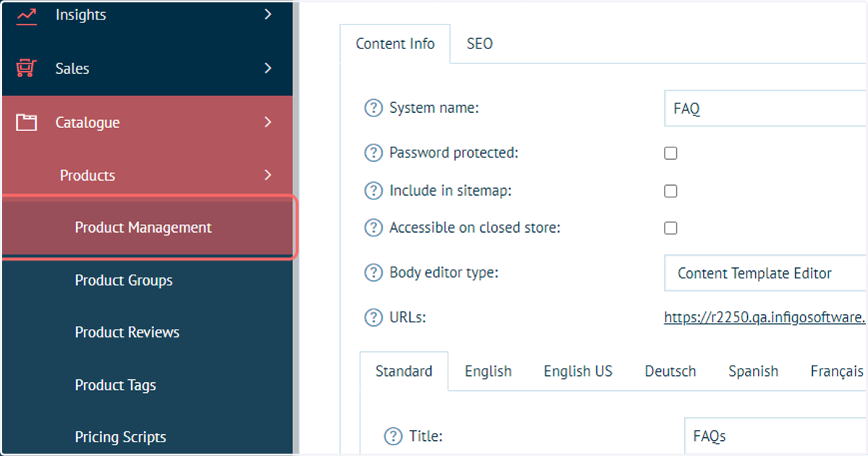The width and height of the screenshot is (868, 456).
Task: Switch to the Content Info tab
Action: [x=395, y=44]
